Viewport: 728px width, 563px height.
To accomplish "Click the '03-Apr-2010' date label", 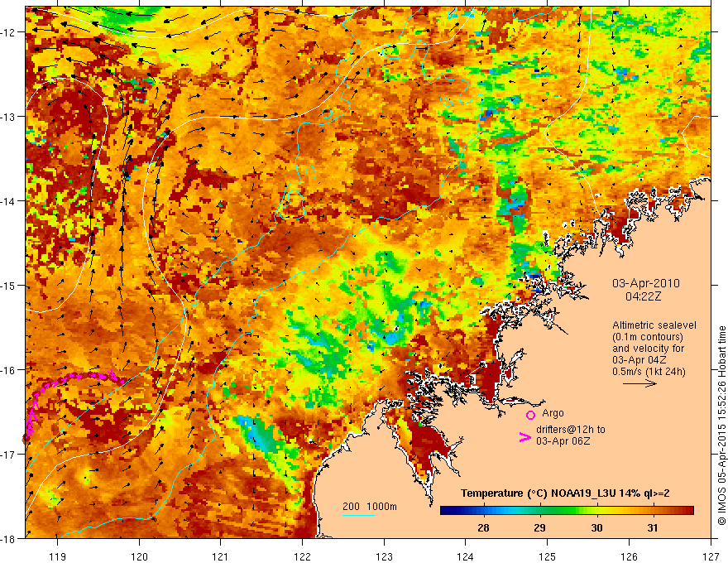I will click(646, 283).
